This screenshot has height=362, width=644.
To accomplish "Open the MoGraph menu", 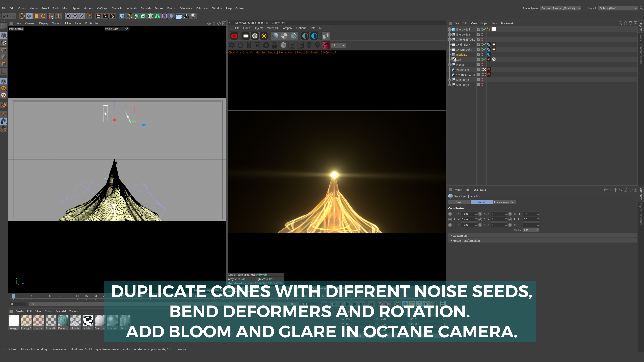I will [102, 8].
